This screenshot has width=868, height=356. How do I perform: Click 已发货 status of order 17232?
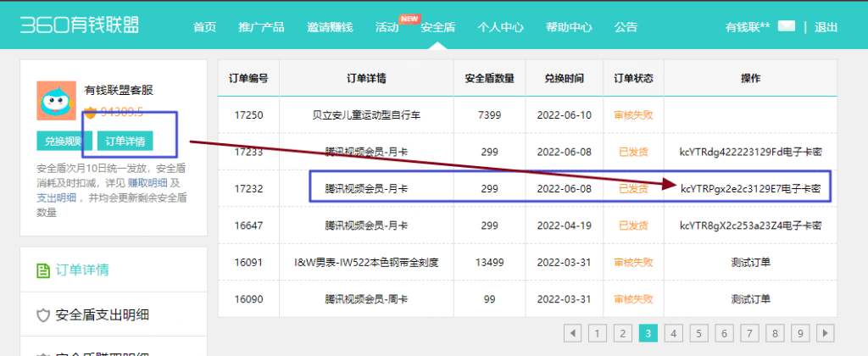(x=633, y=189)
